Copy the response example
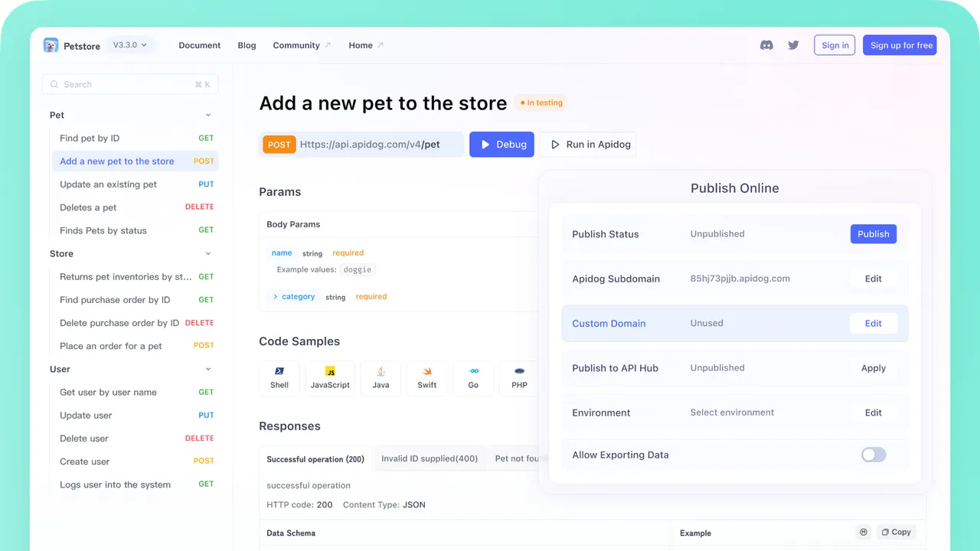Screen dimensions: 980x551 [895, 532]
